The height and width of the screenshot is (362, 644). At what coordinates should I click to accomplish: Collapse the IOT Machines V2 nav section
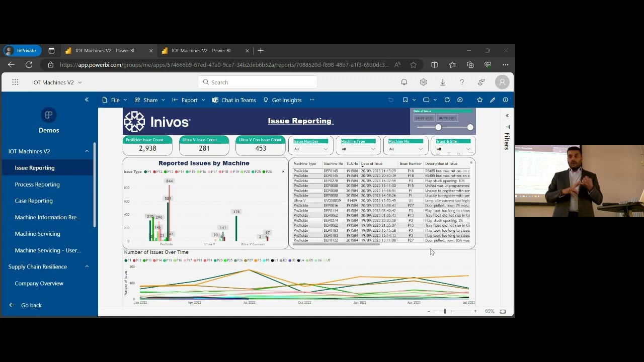click(87, 151)
